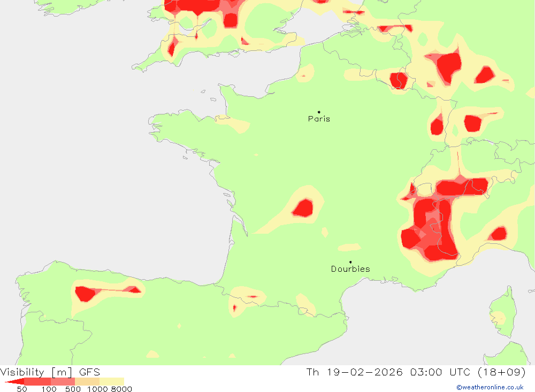Click the red 50-100 legend swatch
This screenshot has width=535, height=392.
(x=37, y=381)
